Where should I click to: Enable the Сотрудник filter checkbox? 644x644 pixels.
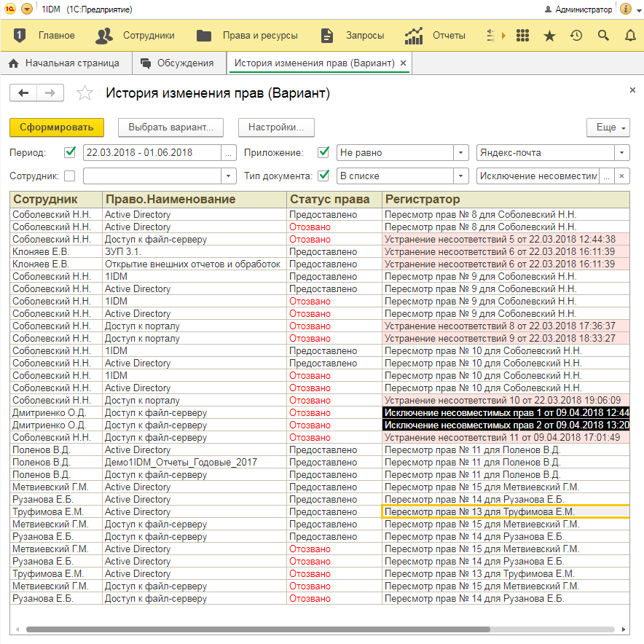click(x=70, y=176)
